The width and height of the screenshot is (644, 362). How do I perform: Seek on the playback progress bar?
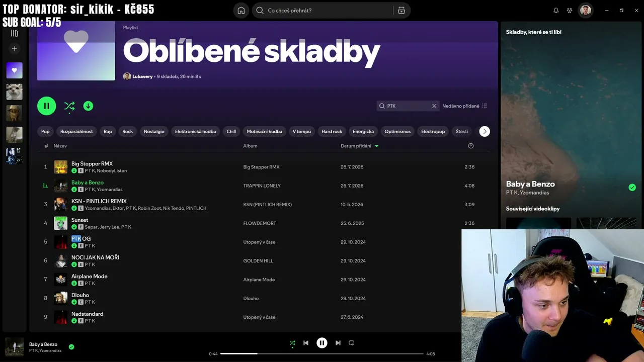pyautogui.click(x=322, y=353)
